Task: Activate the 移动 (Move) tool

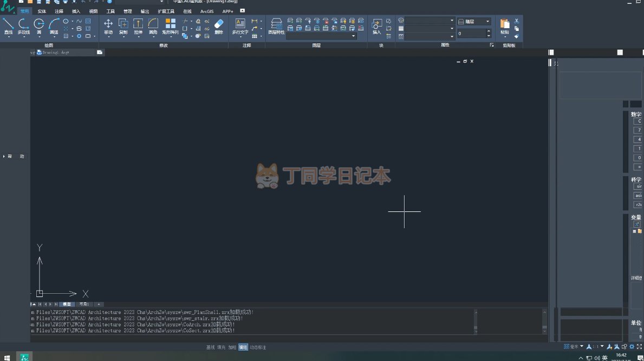Action: pyautogui.click(x=108, y=25)
